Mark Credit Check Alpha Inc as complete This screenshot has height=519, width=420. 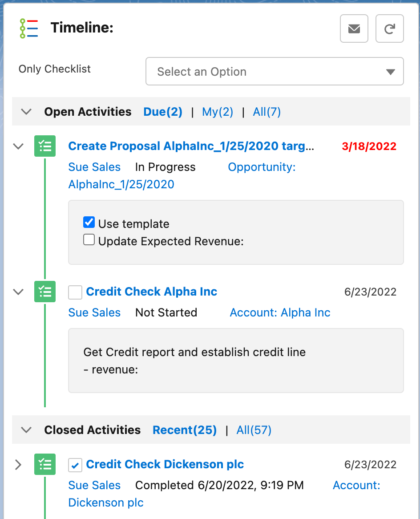coord(75,292)
